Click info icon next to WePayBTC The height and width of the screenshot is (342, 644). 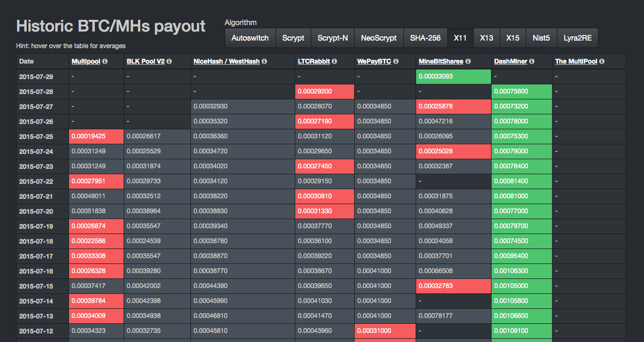point(395,61)
